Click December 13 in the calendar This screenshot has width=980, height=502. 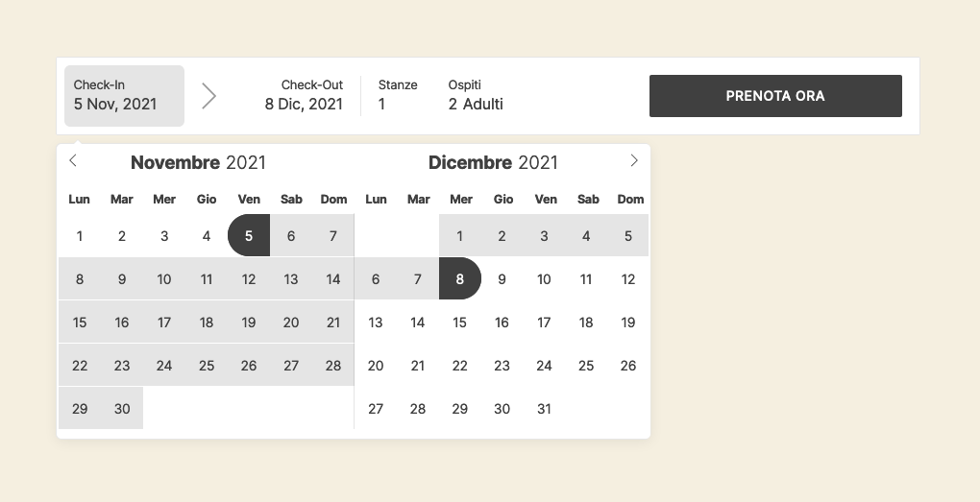click(376, 323)
